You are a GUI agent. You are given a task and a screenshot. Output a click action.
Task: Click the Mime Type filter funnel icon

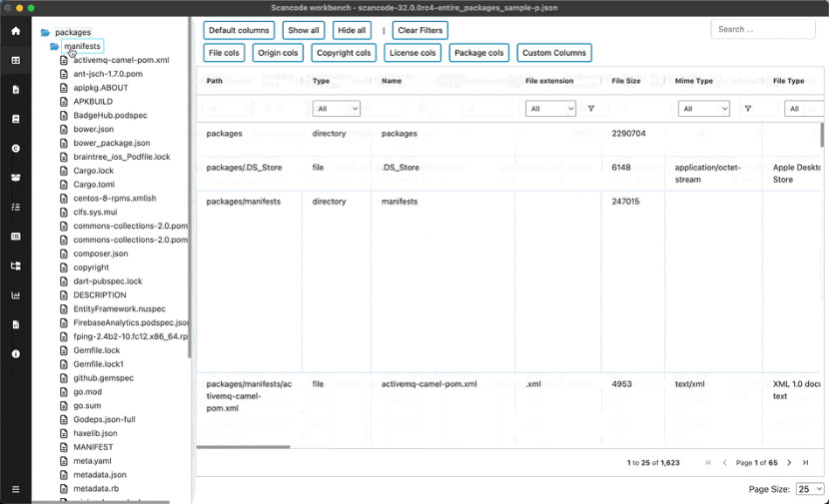click(748, 109)
